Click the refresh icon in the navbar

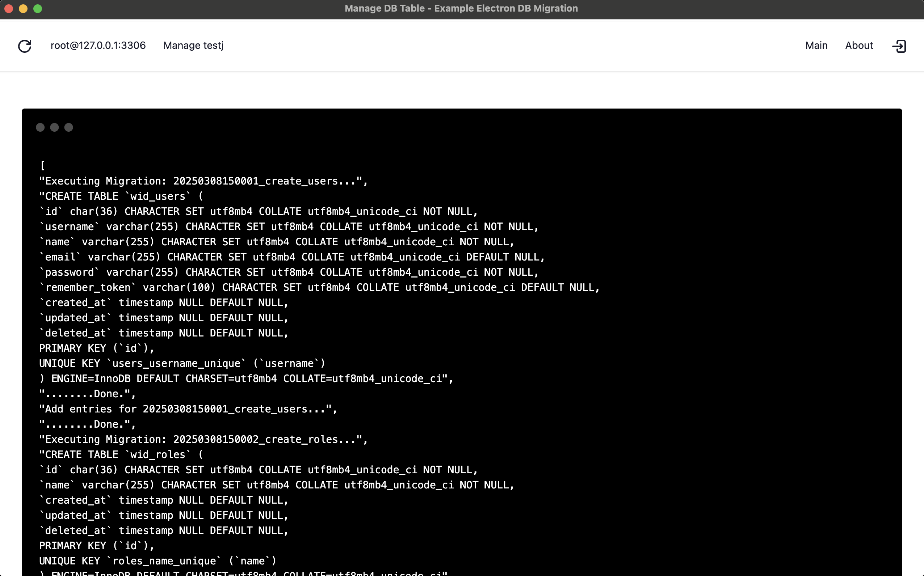[x=25, y=46]
